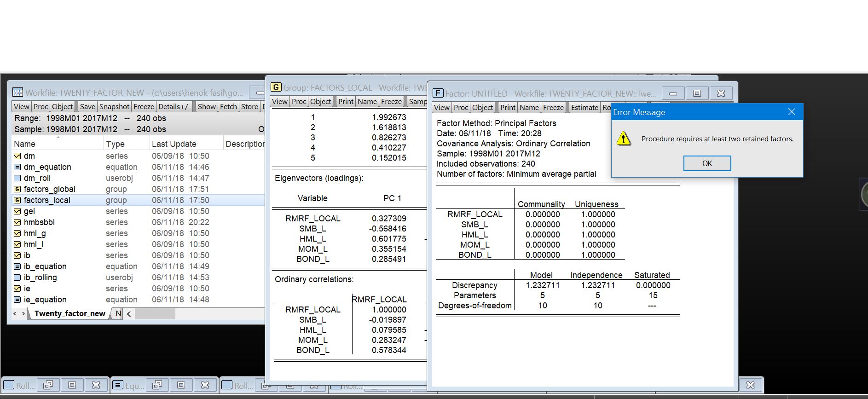Image resolution: width=868 pixels, height=399 pixels.
Task: Restore the minimized Equ... window
Action: point(157,385)
